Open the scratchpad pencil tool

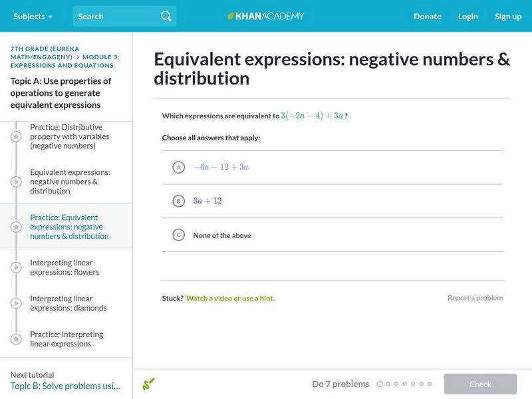pyautogui.click(x=148, y=384)
